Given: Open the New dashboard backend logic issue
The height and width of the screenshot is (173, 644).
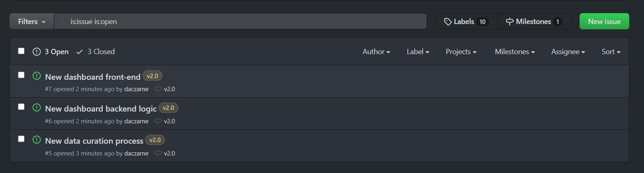Looking at the screenshot, I should [x=101, y=109].
